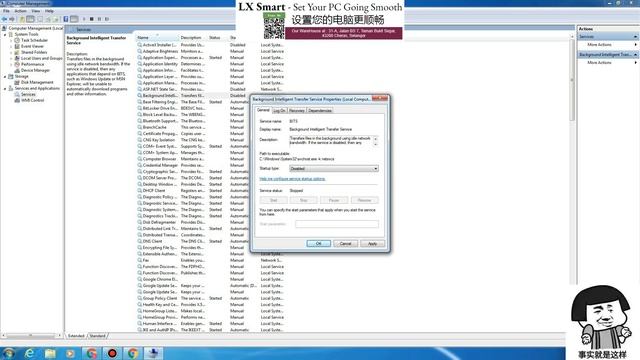Click the Pause service button in dialog
The image size is (640, 360).
click(334, 200)
